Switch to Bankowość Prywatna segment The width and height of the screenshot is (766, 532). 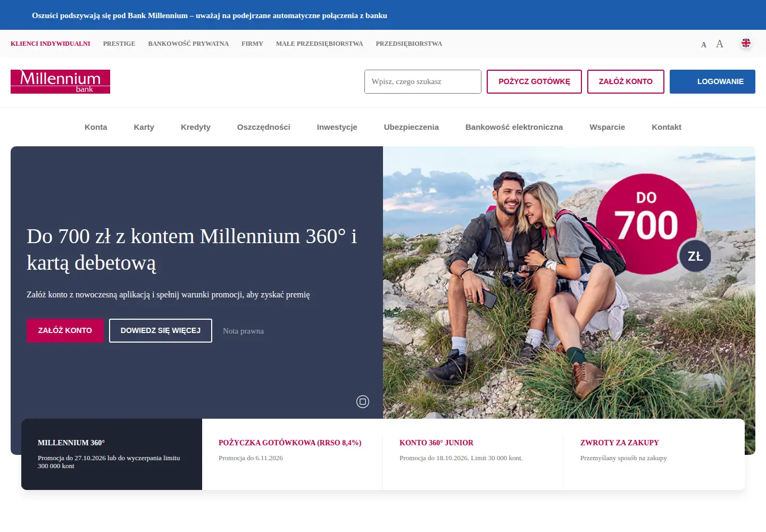coord(188,44)
